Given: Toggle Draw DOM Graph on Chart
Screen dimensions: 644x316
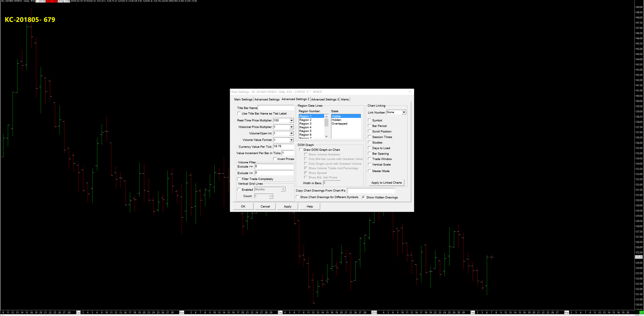Looking at the screenshot, I should tap(301, 150).
